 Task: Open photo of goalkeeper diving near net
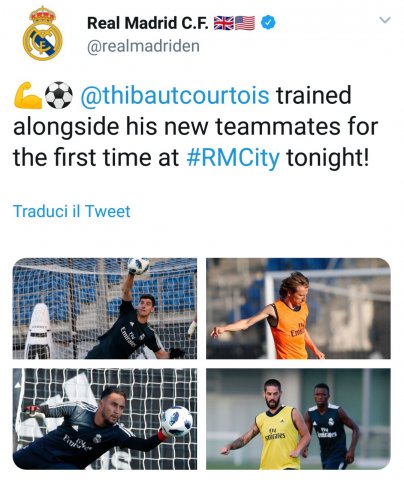click(105, 419)
